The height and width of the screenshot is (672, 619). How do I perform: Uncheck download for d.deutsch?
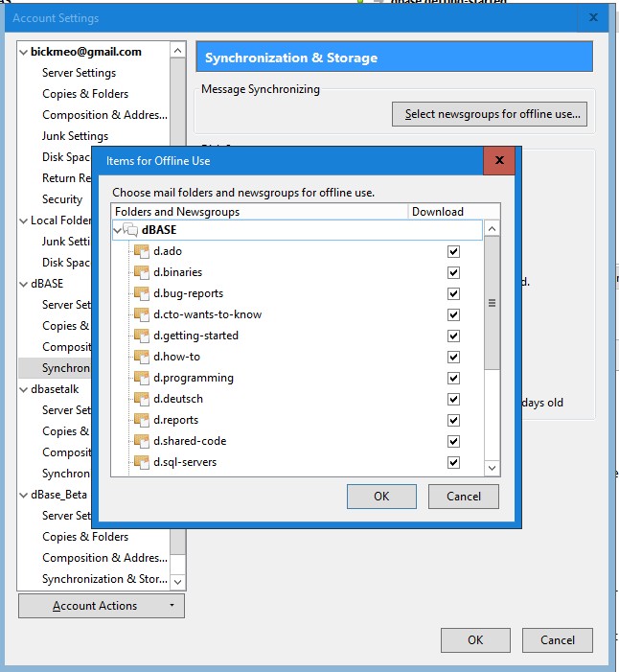point(453,399)
